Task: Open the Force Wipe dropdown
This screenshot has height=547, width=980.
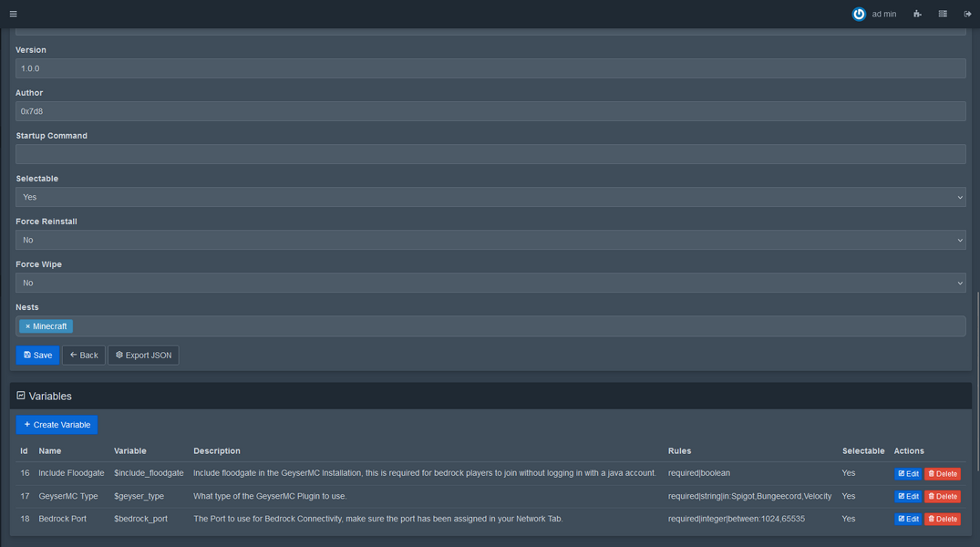Action: pyautogui.click(x=490, y=283)
